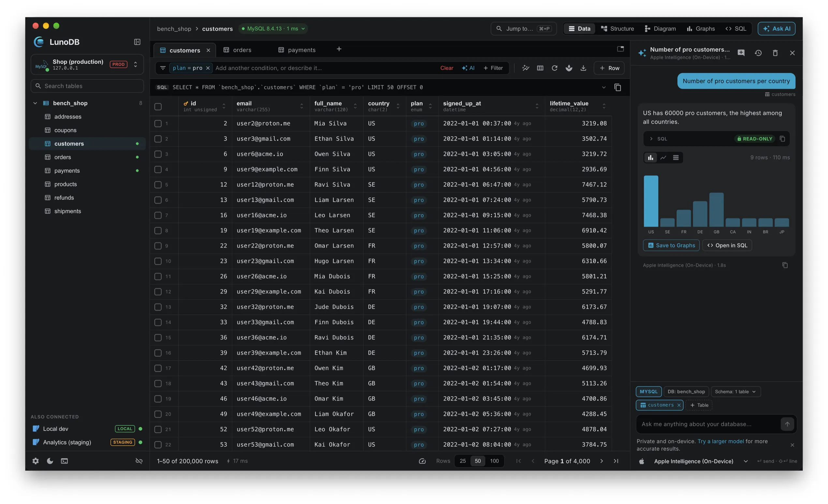
Task: Expand the SQL disclosure in AI response
Action: coord(651,139)
